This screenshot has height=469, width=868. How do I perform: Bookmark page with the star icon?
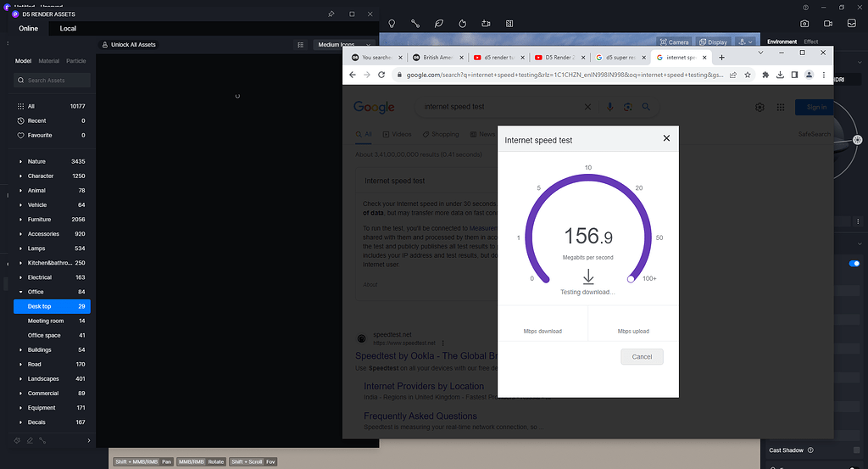click(748, 75)
